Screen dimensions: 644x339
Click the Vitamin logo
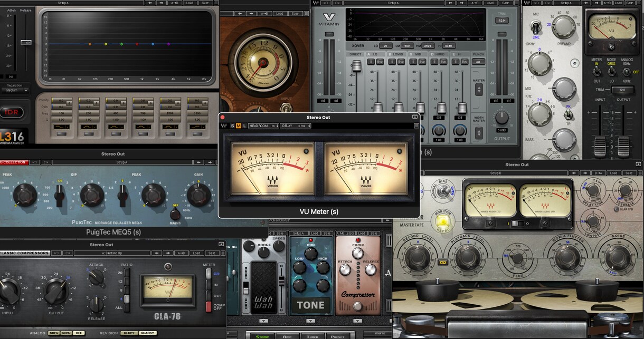(x=329, y=20)
